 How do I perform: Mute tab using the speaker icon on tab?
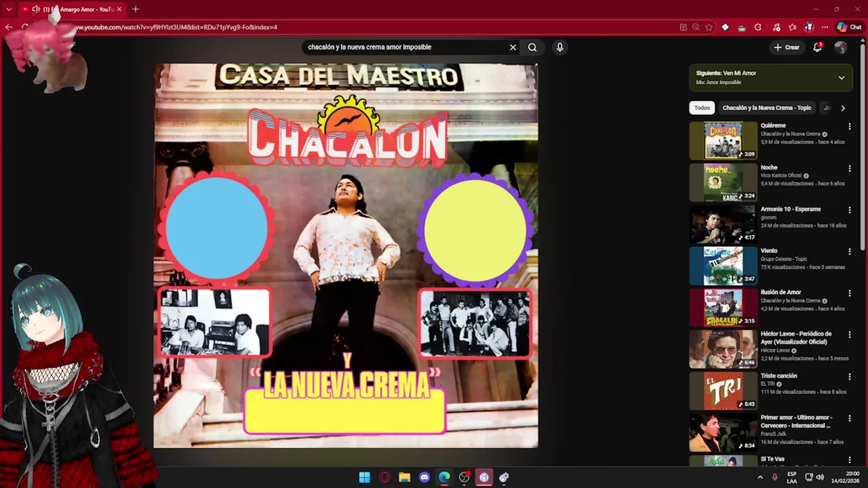coord(35,9)
